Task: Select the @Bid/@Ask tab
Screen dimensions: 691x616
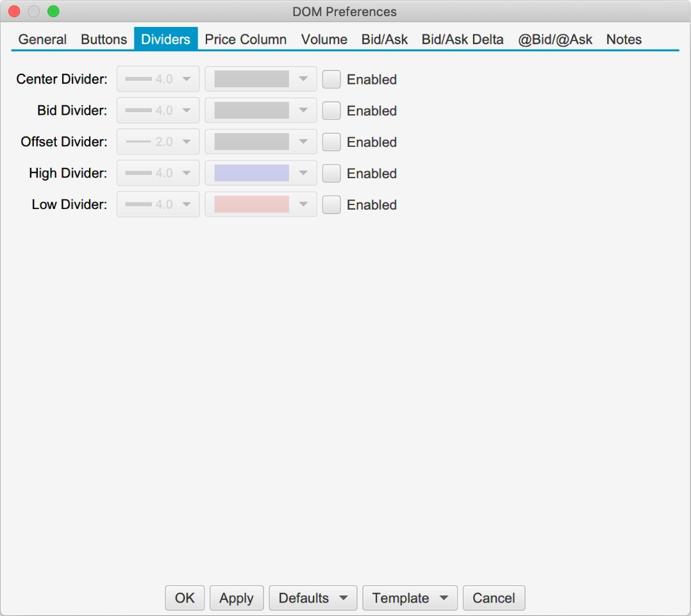Action: click(x=555, y=39)
